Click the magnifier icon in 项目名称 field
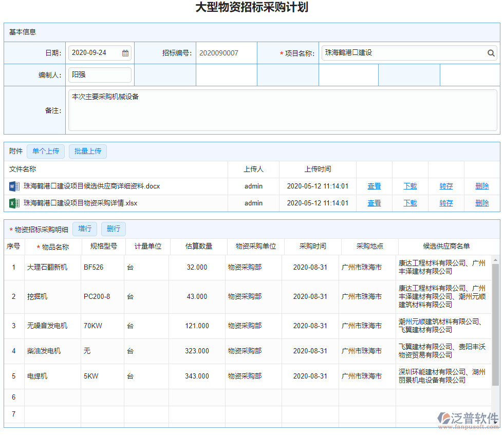Image resolution: width=504 pixels, height=435 pixels. click(x=491, y=53)
